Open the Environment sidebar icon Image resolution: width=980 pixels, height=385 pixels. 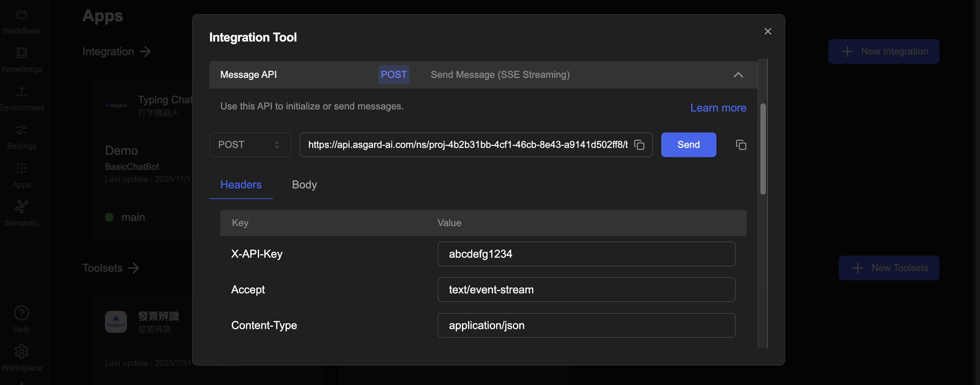(21, 92)
